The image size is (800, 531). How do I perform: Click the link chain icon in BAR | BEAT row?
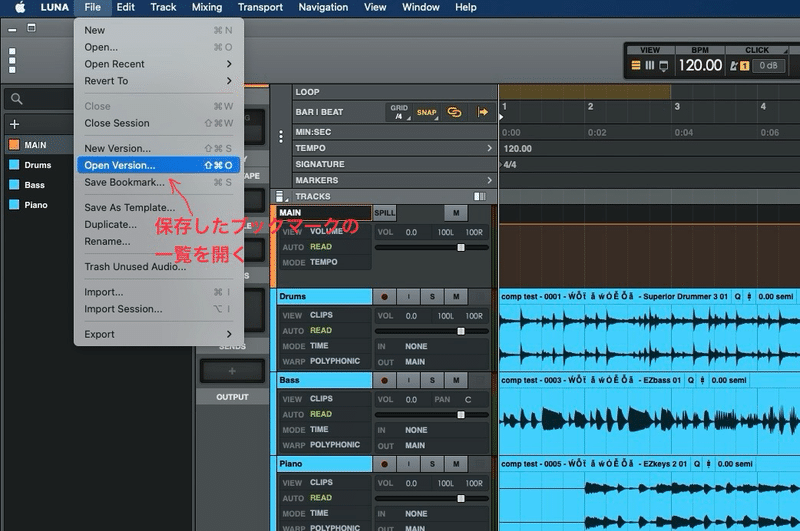(454, 112)
